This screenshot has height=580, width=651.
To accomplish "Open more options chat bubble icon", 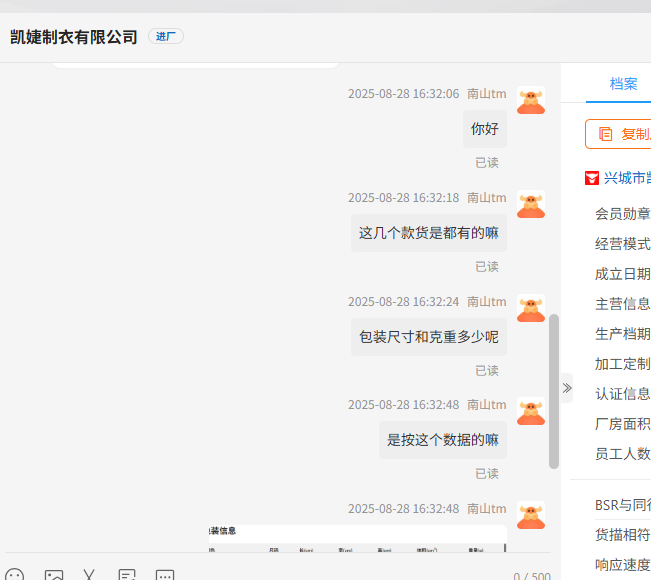I will pyautogui.click(x=165, y=576).
